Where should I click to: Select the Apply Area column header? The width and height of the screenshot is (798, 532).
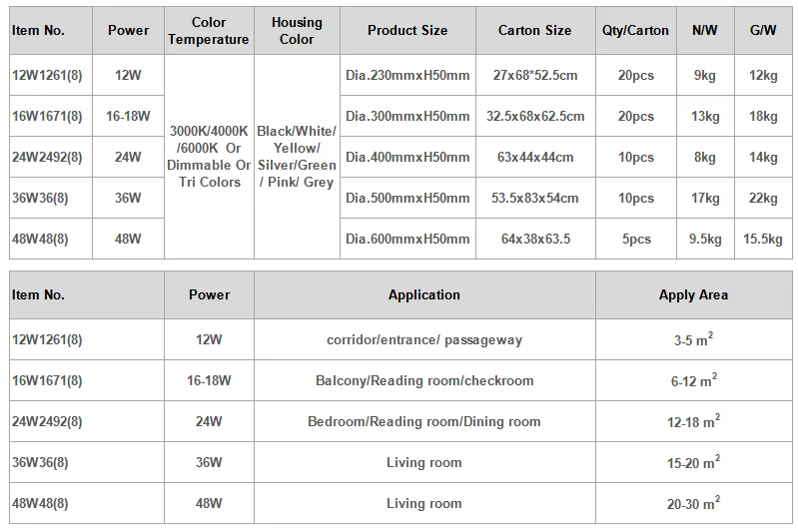point(693,295)
